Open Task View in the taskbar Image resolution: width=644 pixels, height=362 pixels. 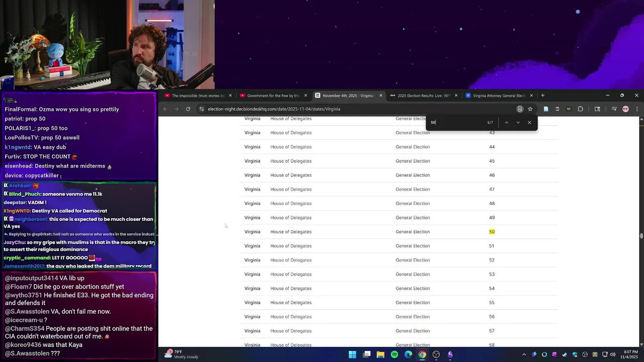coord(367,354)
